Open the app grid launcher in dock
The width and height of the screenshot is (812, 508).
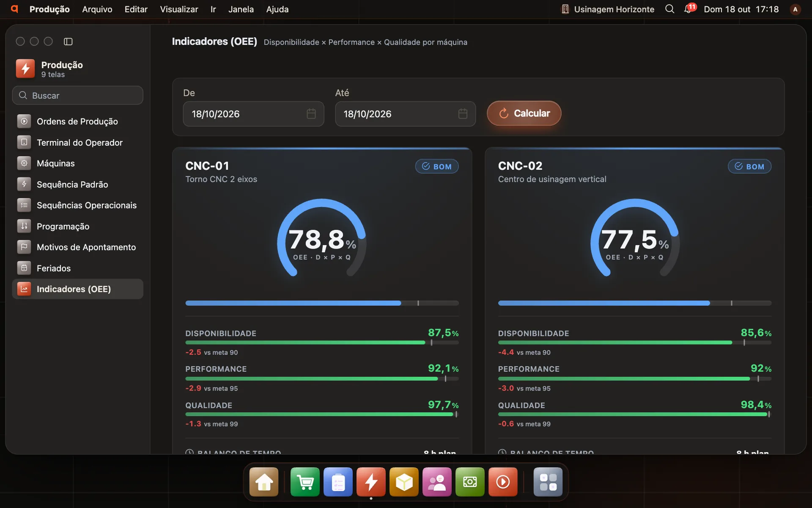(548, 482)
